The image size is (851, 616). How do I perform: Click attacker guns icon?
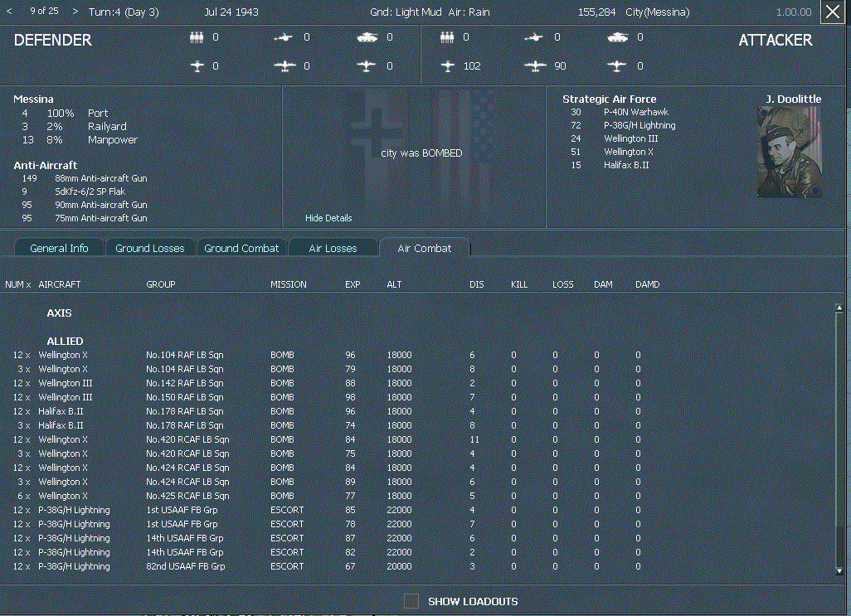(533, 37)
